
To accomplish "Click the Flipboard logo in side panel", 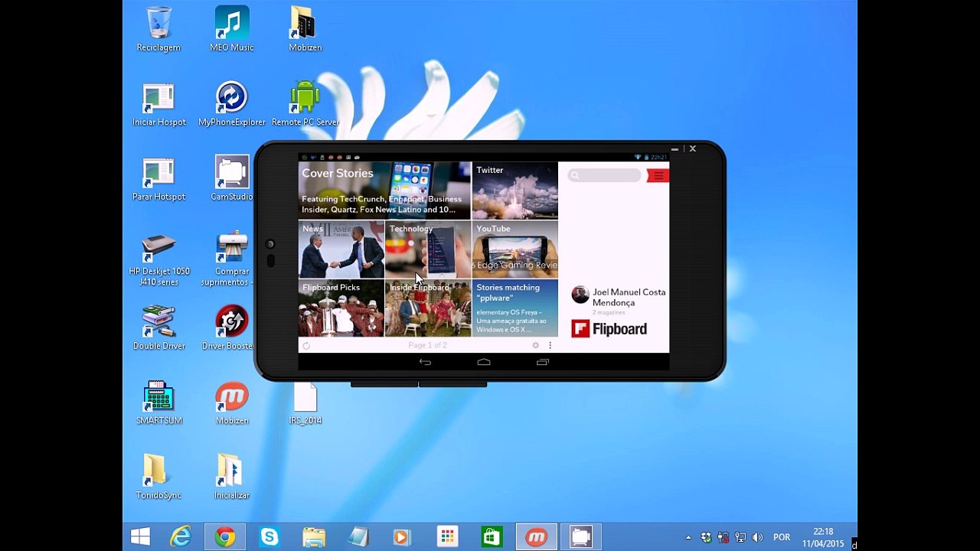I will click(609, 329).
